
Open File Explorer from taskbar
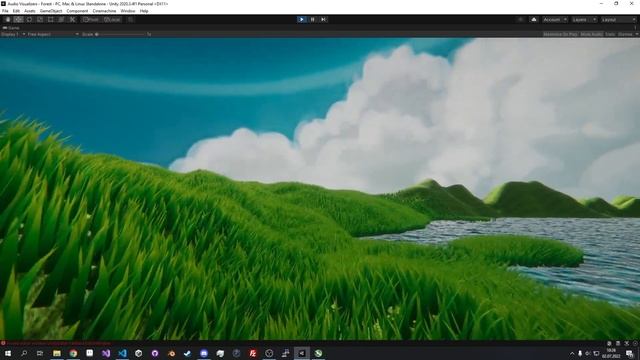(x=57, y=353)
